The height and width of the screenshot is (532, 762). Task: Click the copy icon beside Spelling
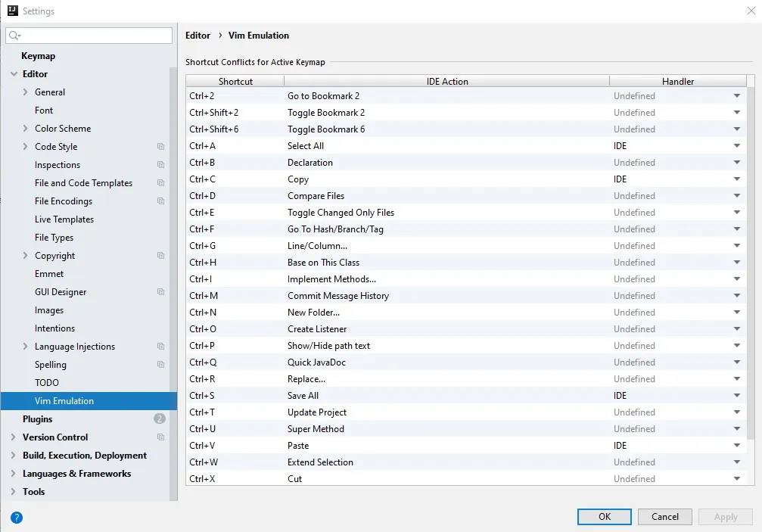(161, 365)
